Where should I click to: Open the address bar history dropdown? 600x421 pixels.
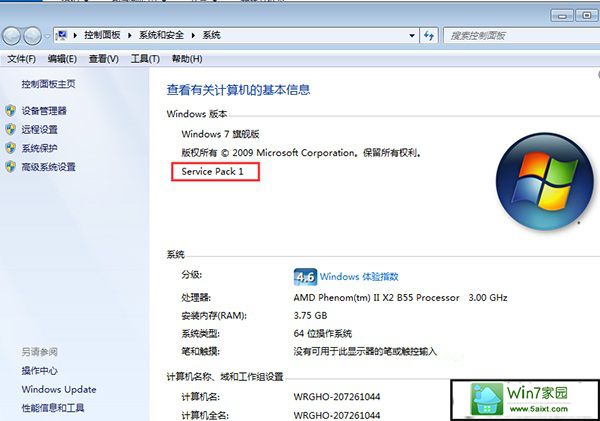click(412, 36)
